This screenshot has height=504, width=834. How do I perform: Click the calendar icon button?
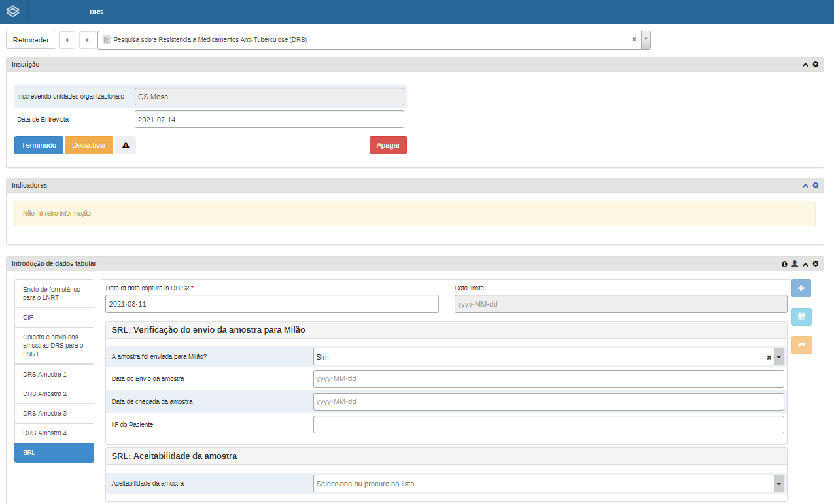tap(801, 317)
